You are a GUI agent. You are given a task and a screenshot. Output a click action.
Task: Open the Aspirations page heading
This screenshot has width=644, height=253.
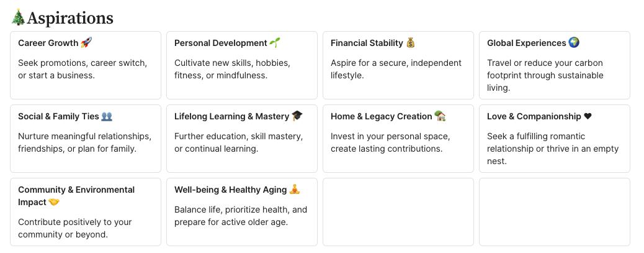pyautogui.click(x=70, y=18)
